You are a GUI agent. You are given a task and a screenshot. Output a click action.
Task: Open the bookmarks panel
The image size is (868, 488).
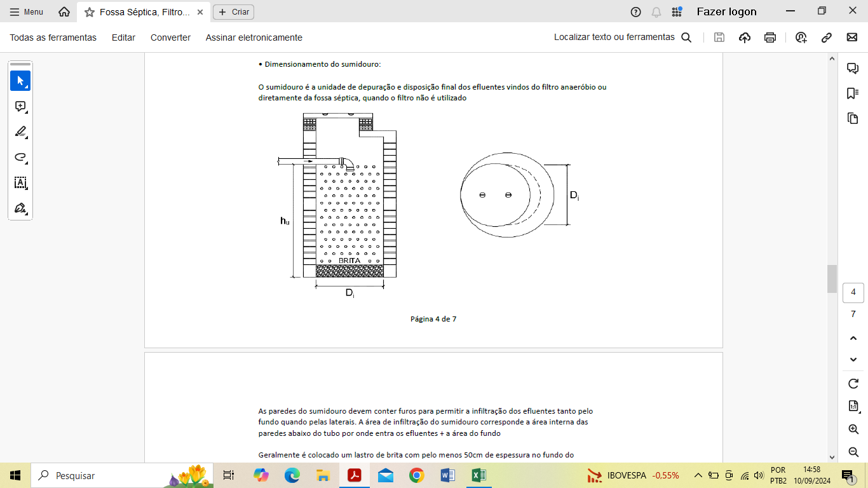point(853,93)
